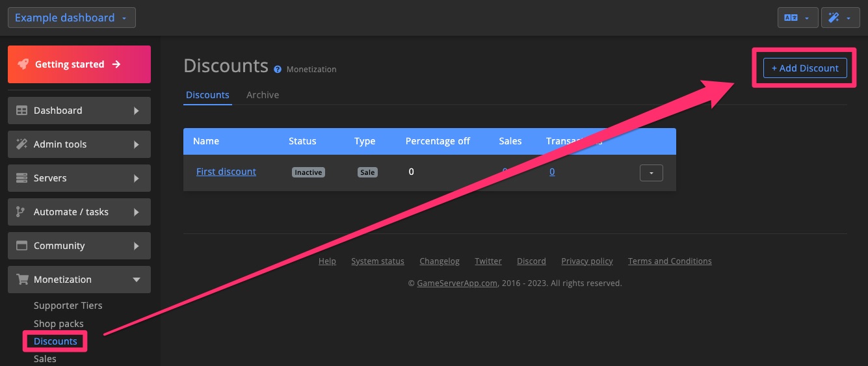The image size is (868, 366).
Task: Open the Twitter footer link
Action: coord(488,261)
